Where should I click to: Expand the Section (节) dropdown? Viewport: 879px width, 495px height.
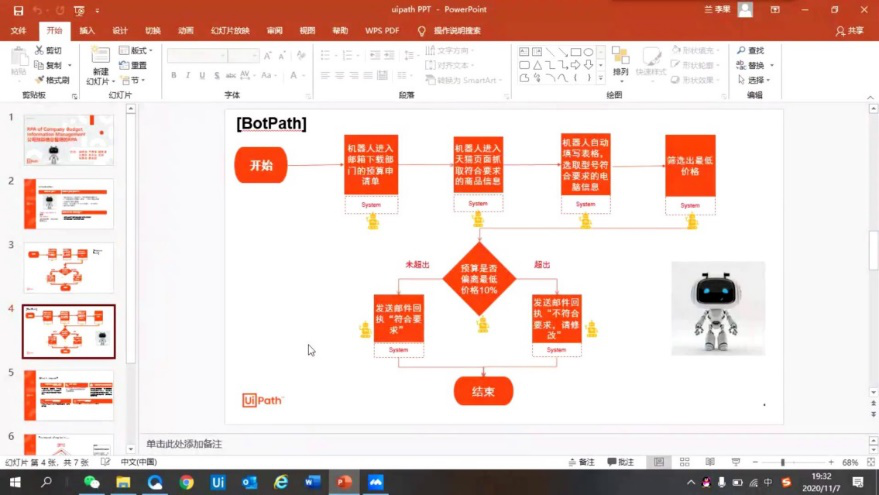(134, 80)
